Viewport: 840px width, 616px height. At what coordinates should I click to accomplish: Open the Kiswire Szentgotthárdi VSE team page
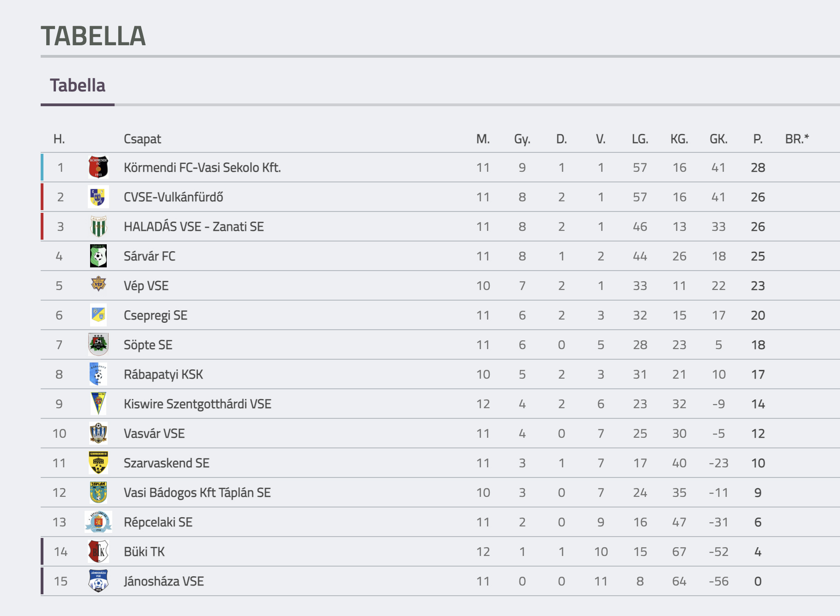tap(197, 404)
